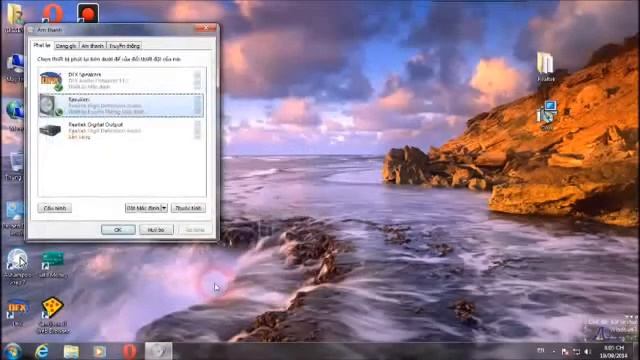Select the DFX Speakers playback device

coord(121,80)
